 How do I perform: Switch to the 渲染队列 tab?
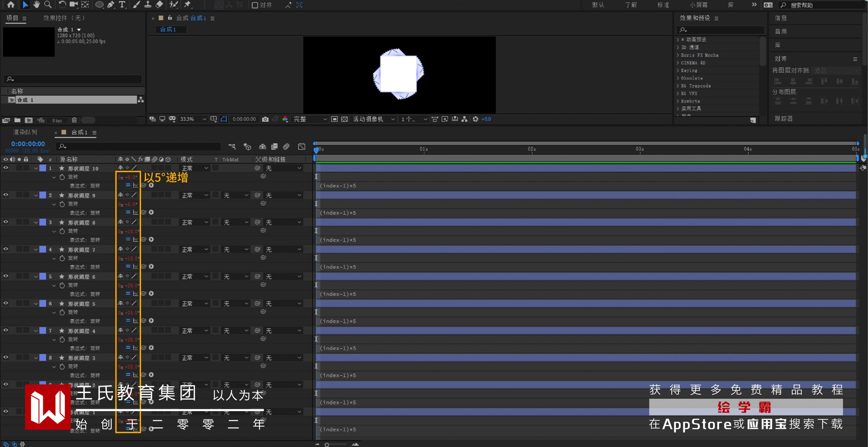point(25,132)
